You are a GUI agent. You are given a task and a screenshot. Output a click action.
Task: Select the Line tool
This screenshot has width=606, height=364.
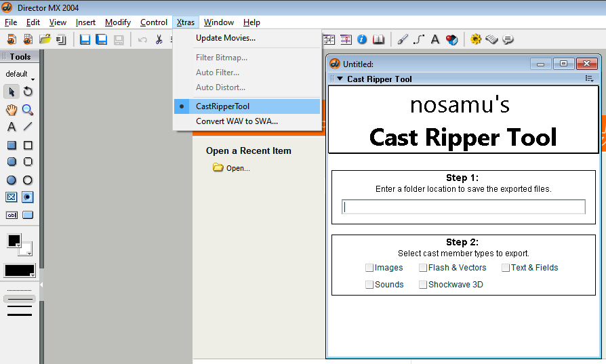click(28, 127)
